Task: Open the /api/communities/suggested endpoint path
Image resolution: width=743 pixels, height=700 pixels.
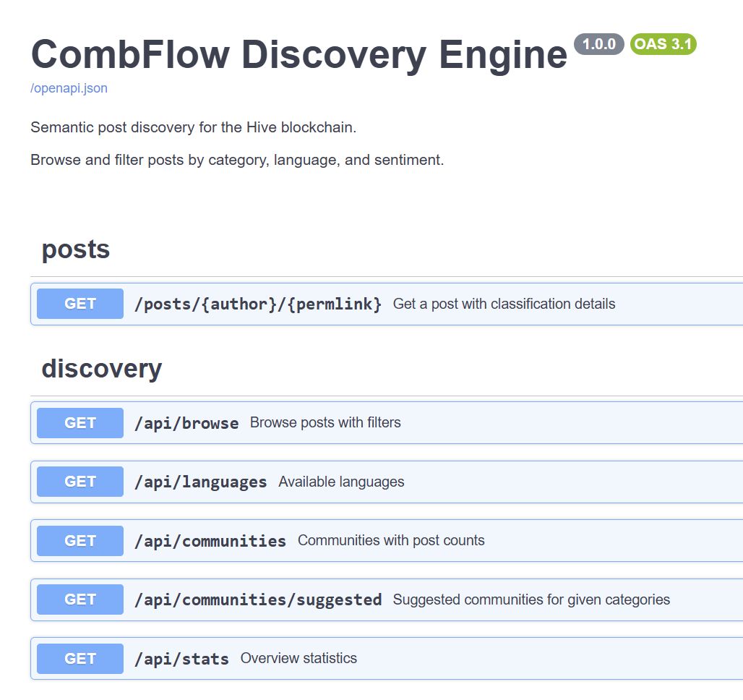Action: [258, 600]
